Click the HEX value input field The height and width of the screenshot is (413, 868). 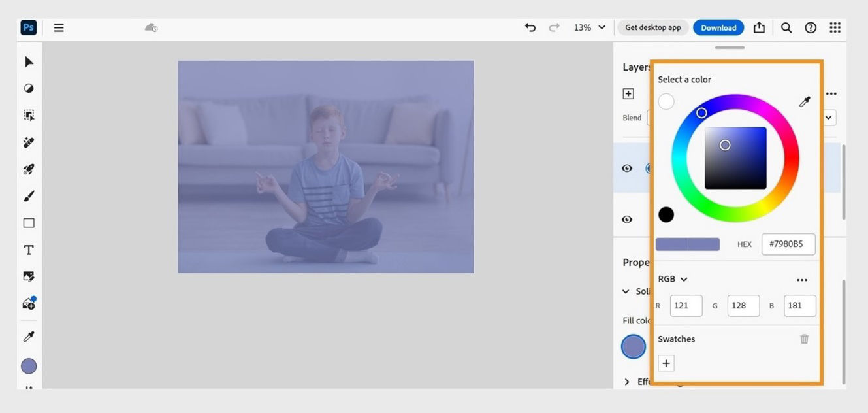pos(788,244)
